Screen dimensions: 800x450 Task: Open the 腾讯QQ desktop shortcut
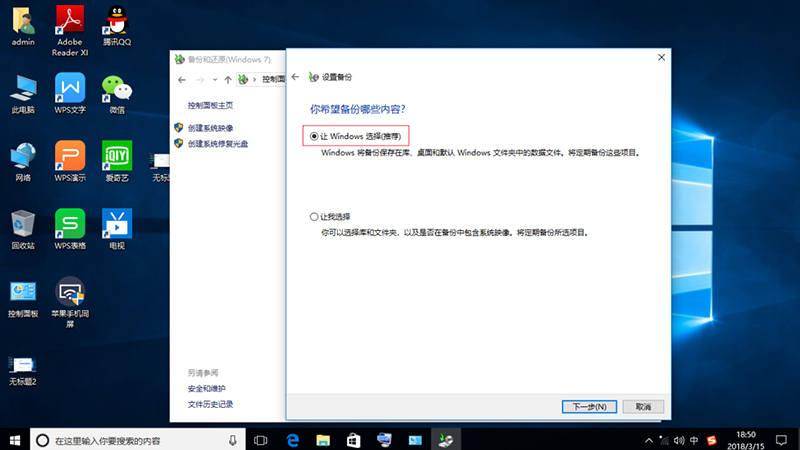(117, 26)
